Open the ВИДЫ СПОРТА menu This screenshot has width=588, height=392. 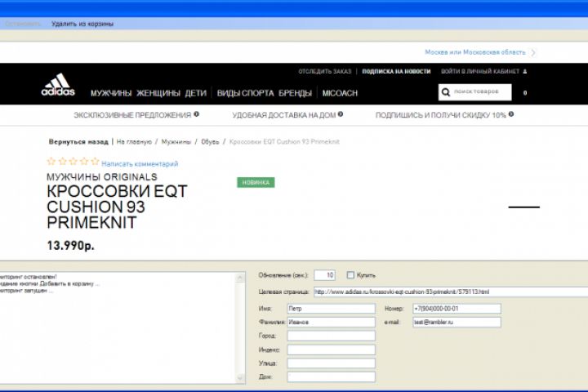point(246,93)
